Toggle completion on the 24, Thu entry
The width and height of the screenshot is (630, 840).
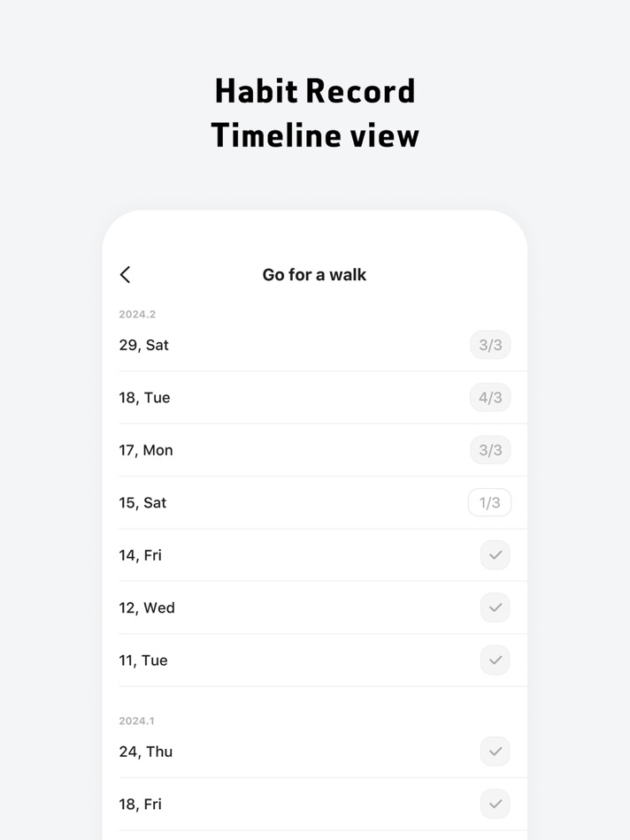point(495,752)
